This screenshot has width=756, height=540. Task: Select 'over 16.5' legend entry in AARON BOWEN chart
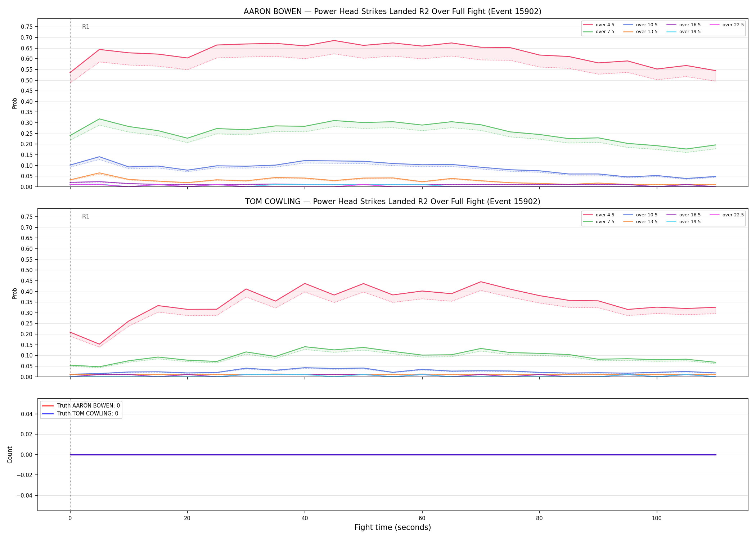(x=684, y=25)
